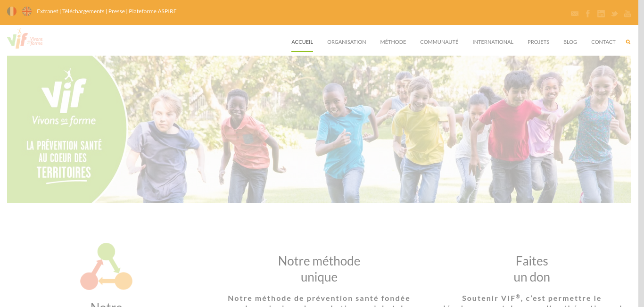
Task: Open the YouTube icon in top bar
Action: (x=627, y=14)
